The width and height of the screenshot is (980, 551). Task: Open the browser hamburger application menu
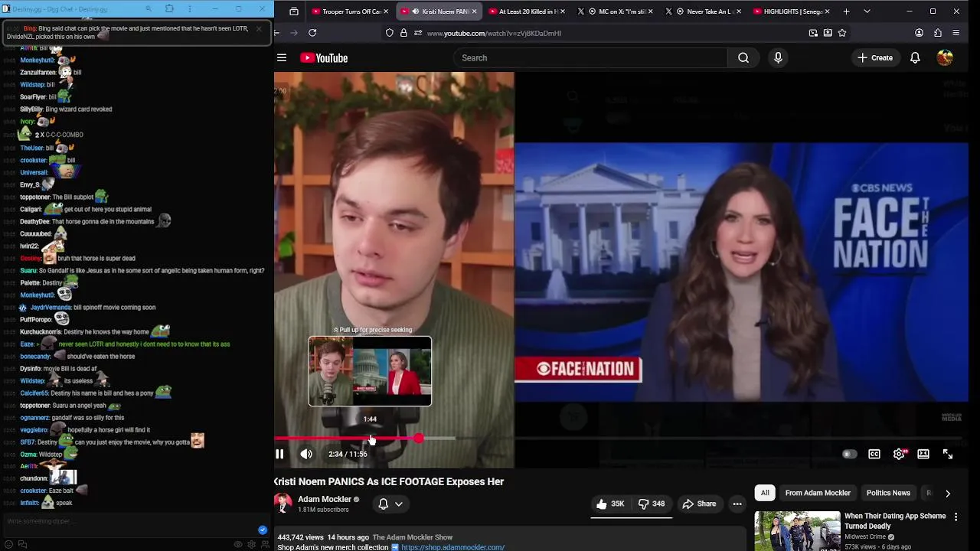coord(956,33)
